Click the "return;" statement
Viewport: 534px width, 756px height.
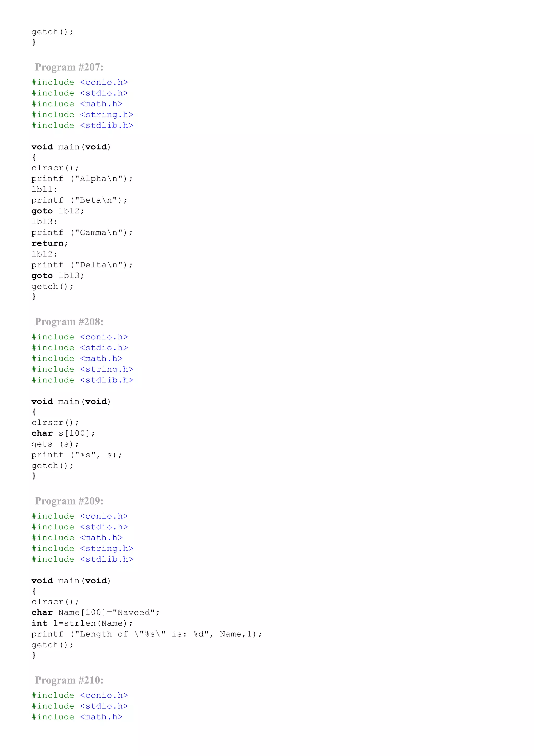click(x=50, y=243)
